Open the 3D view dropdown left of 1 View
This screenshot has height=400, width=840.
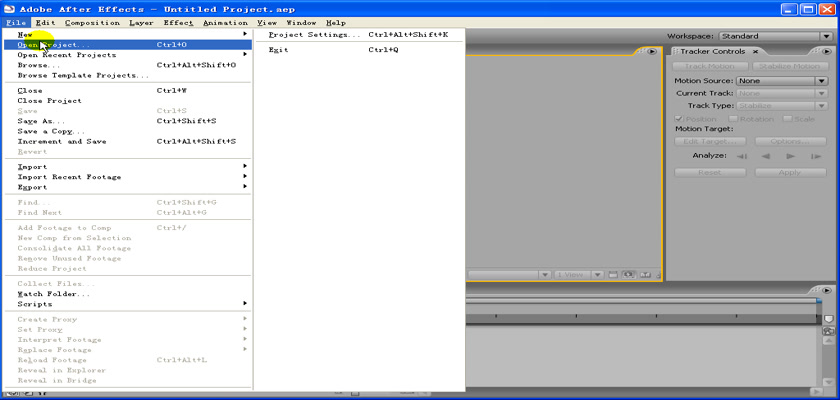[509, 275]
